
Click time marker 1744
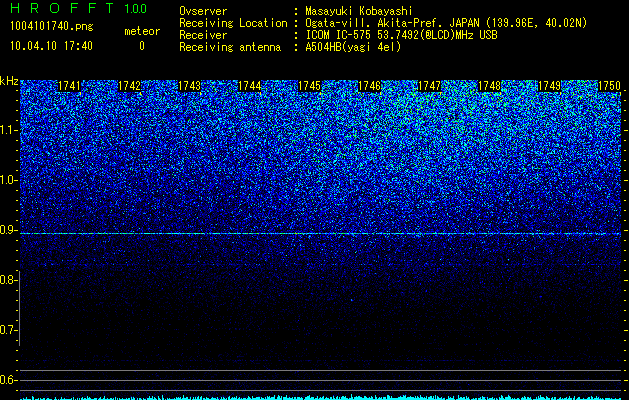pos(250,86)
